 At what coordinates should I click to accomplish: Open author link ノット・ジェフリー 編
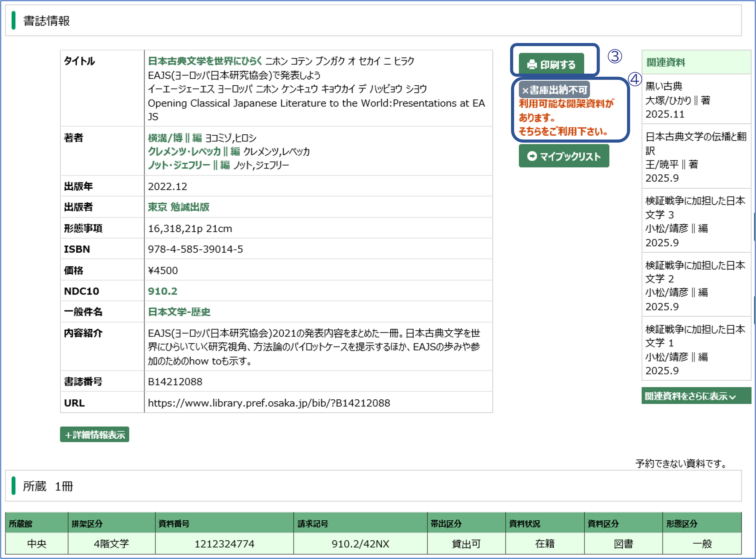click(x=189, y=165)
